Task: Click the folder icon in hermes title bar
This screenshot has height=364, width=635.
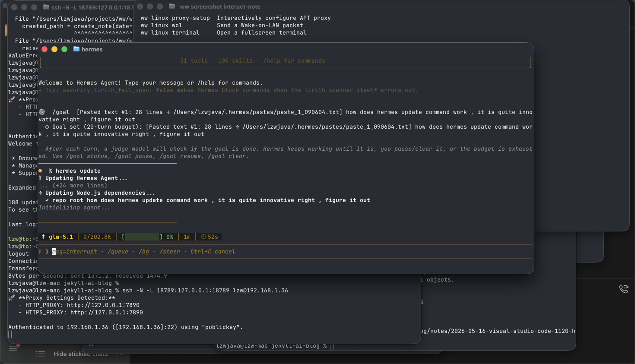Action: point(76,49)
